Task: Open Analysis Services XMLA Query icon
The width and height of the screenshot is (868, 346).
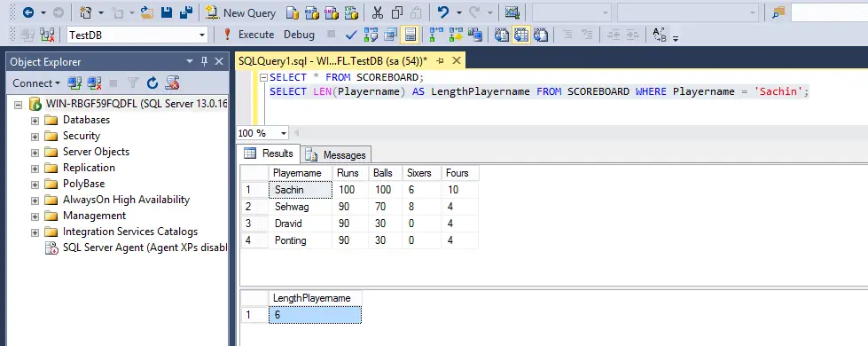Action: pyautogui.click(x=350, y=12)
